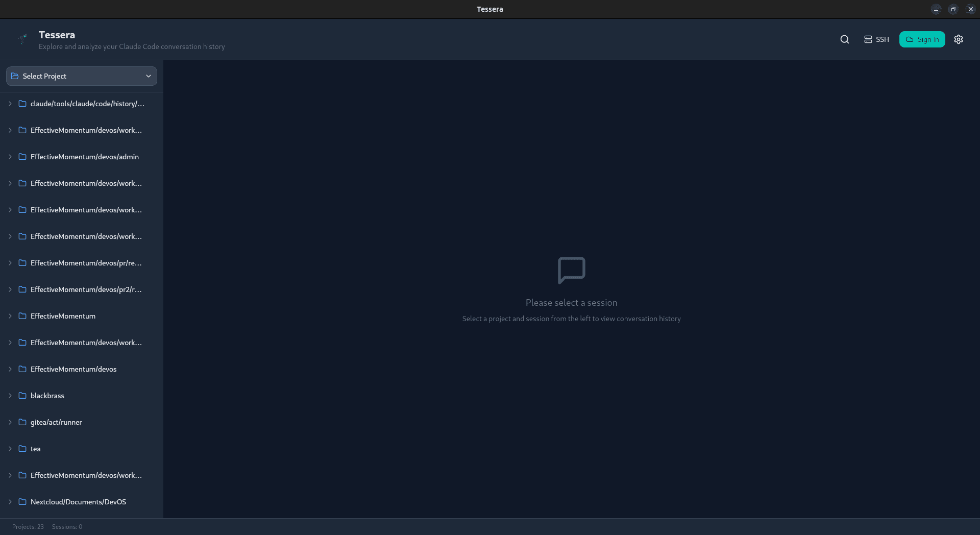Screen dimensions: 980x535
Task: Click the Projects: 23 status text
Action: [x=28, y=527]
